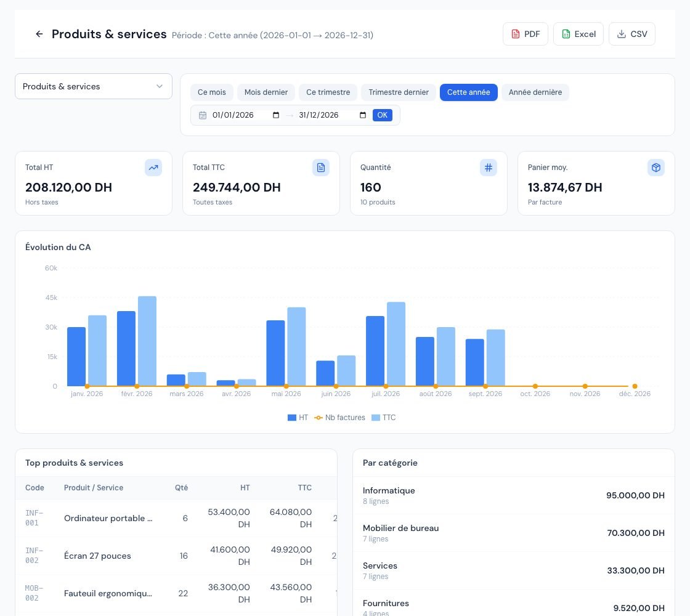690x616 pixels.
Task: Download the report as CSV
Action: [x=632, y=34]
